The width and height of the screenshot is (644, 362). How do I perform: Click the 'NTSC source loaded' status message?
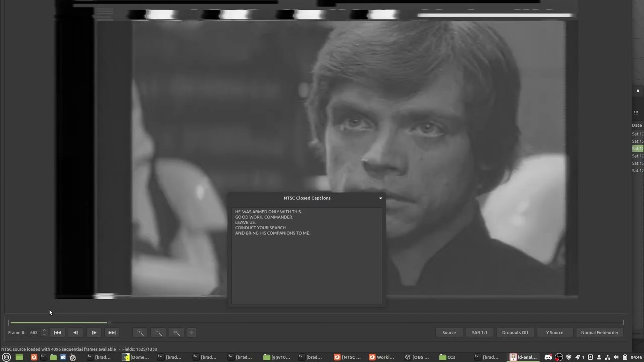pos(58,349)
